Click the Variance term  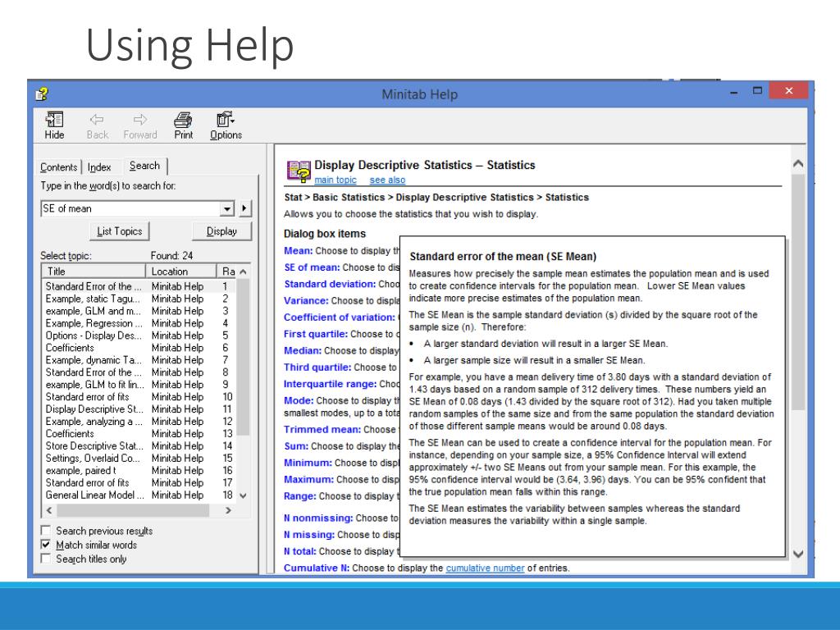pos(306,300)
